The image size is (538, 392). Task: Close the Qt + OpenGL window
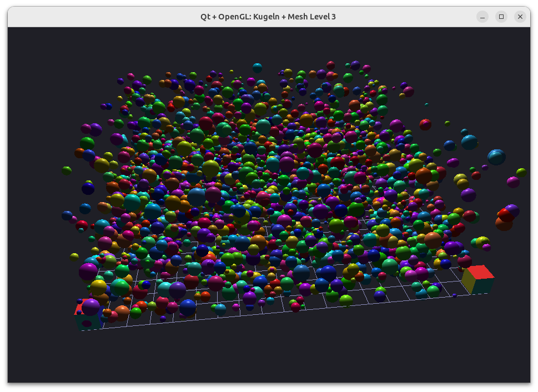click(x=520, y=17)
